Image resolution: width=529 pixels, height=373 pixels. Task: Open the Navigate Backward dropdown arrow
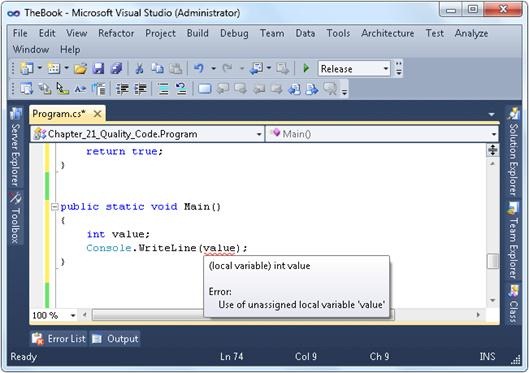[x=269, y=68]
